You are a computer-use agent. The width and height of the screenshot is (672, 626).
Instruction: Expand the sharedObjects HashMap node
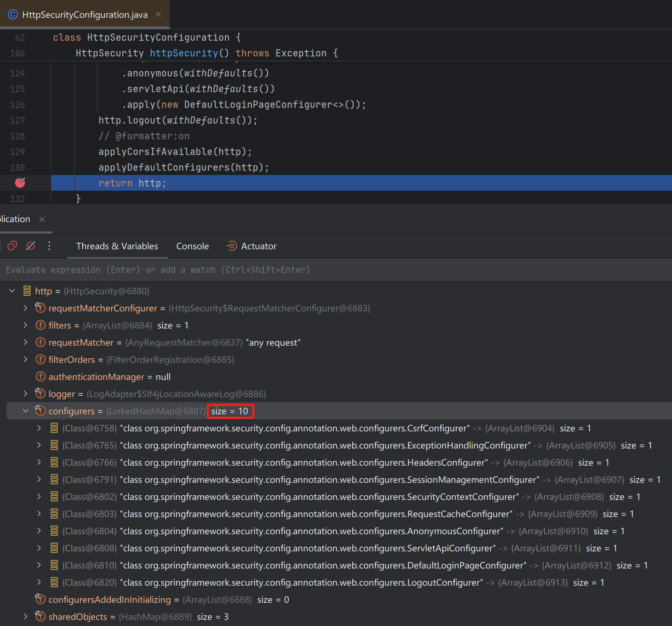26,616
